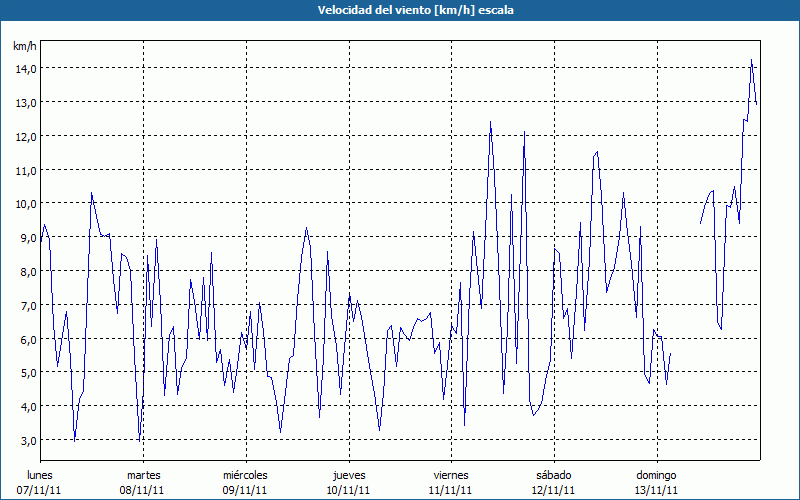
Task: Select the 5,0 y-axis label
Action: [25, 373]
